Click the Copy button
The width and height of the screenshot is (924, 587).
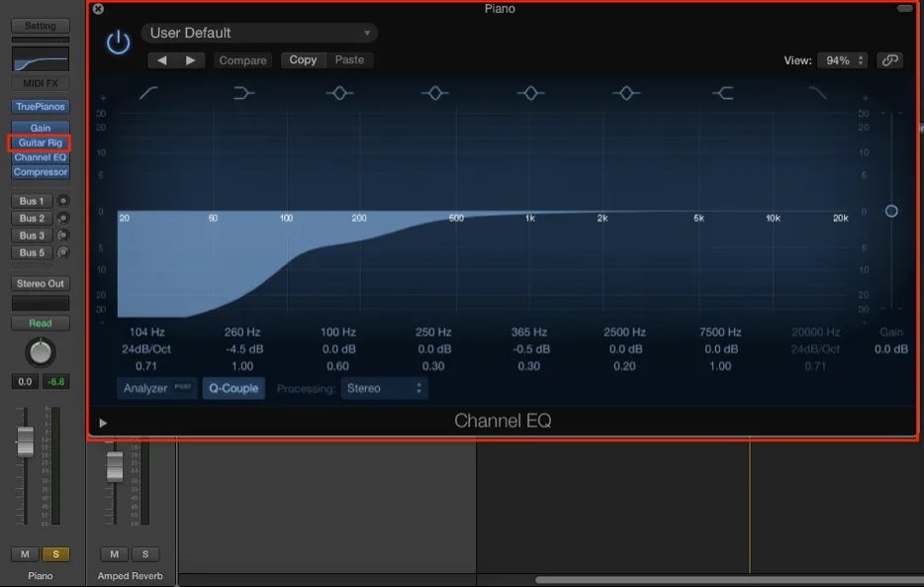pyautogui.click(x=303, y=59)
